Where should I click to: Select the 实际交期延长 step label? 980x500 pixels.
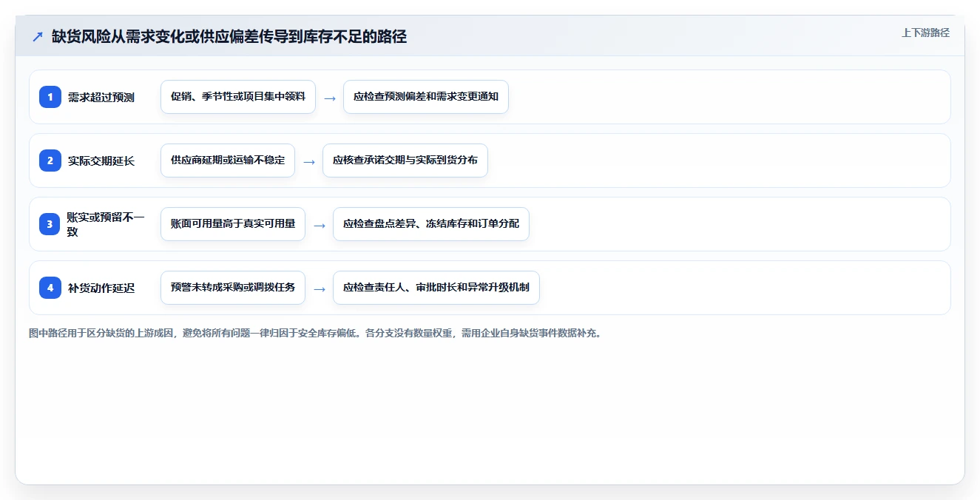point(101,161)
